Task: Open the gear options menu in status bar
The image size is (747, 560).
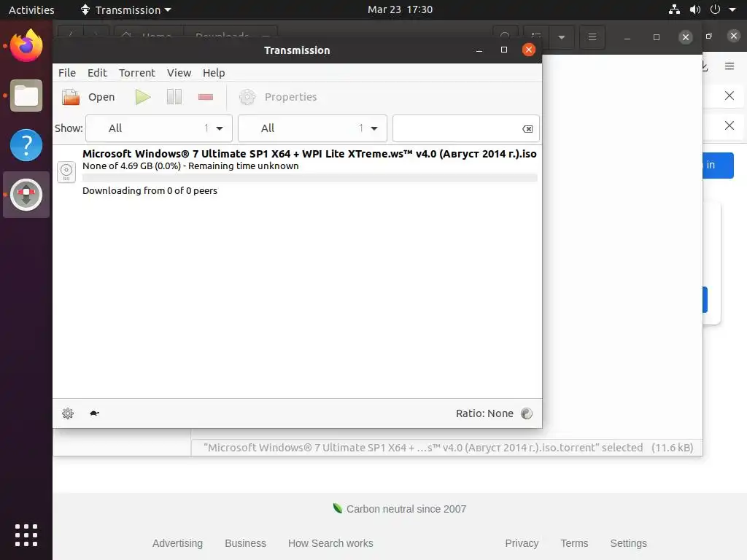Action: pyautogui.click(x=68, y=413)
